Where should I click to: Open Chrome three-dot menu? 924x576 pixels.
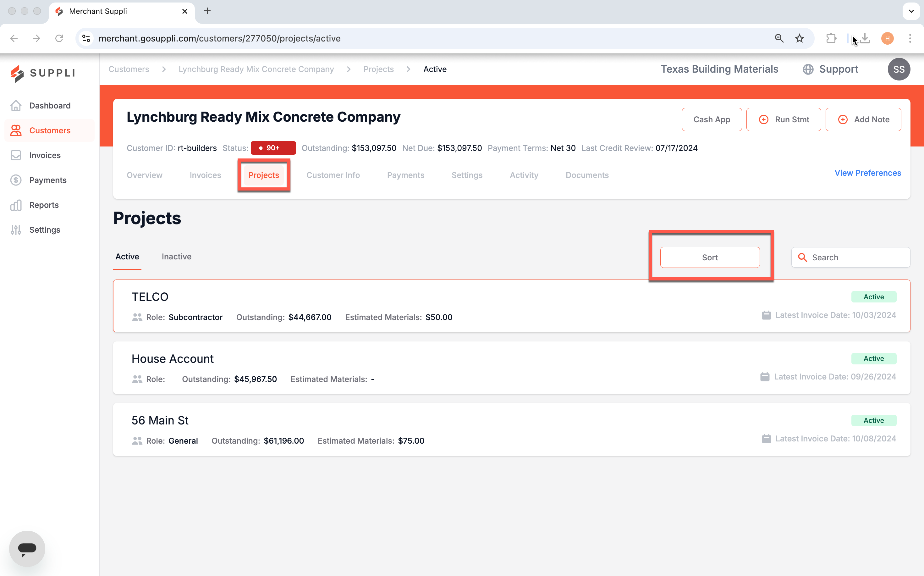[x=910, y=38]
